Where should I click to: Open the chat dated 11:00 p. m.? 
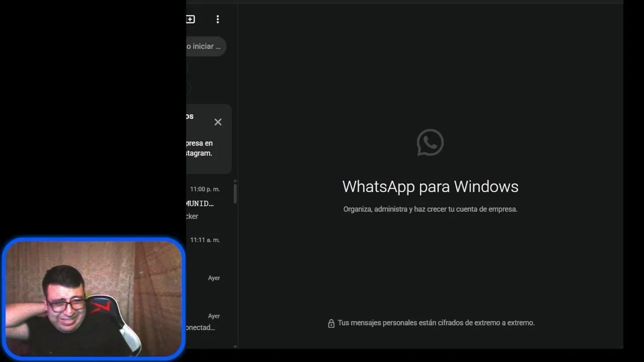tap(209, 203)
